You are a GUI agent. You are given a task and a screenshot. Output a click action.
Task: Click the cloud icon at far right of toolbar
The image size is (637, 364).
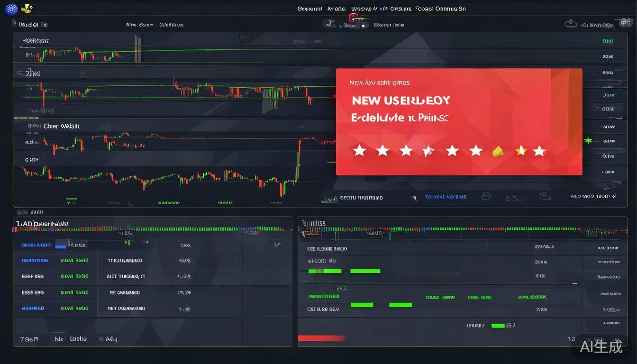pos(571,24)
